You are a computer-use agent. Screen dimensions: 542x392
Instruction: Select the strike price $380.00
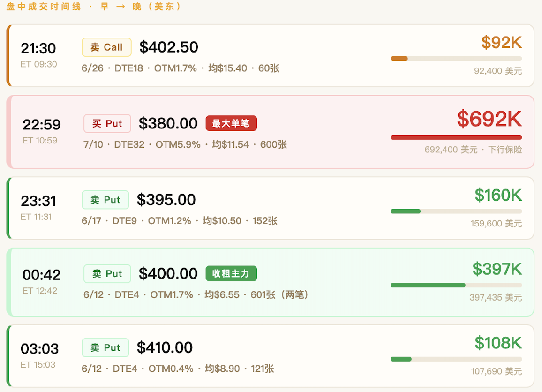point(168,123)
